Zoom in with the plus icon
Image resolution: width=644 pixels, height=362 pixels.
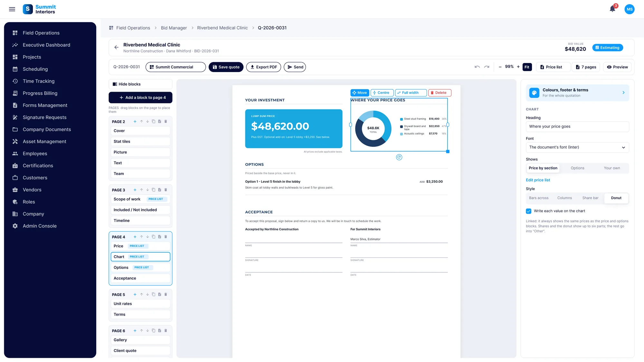click(518, 67)
